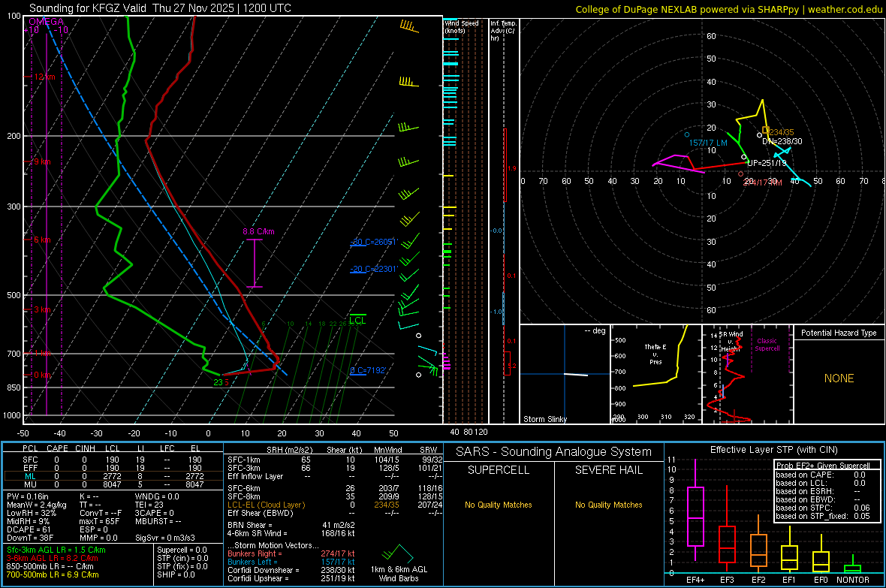886x588 pixels.
Task: Open the weather.cod.edu credit text
Action: (x=845, y=9)
